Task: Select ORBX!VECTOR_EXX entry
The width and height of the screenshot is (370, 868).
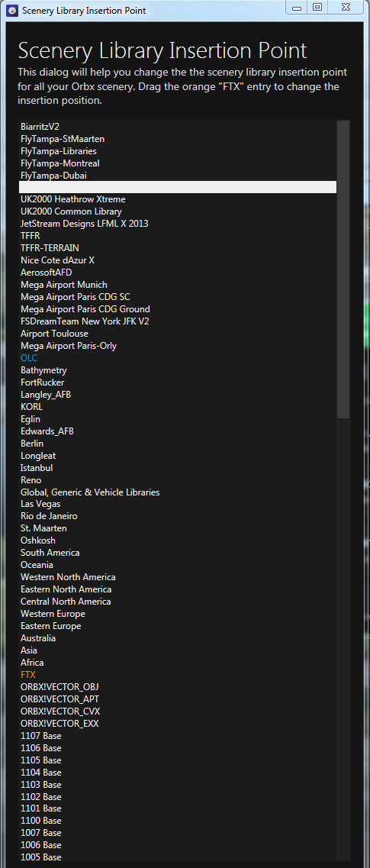Action: (x=60, y=723)
